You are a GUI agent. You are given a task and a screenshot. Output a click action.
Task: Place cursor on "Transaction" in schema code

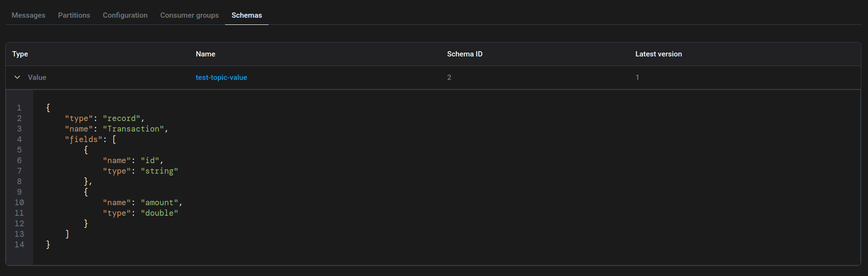pos(133,129)
